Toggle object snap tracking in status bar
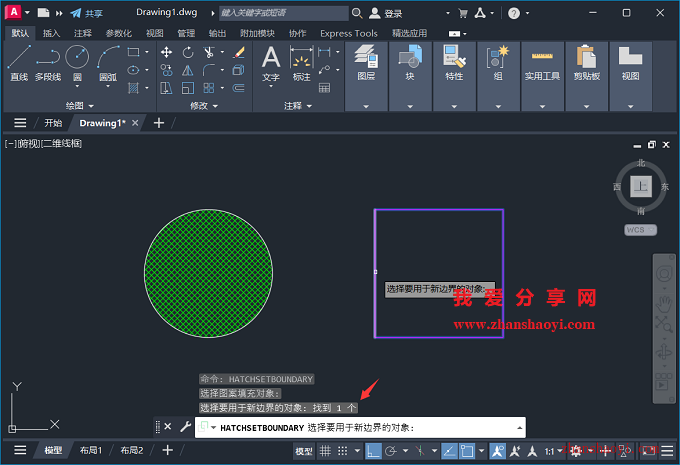Screen dimensions: 680x465 [x=449, y=451]
